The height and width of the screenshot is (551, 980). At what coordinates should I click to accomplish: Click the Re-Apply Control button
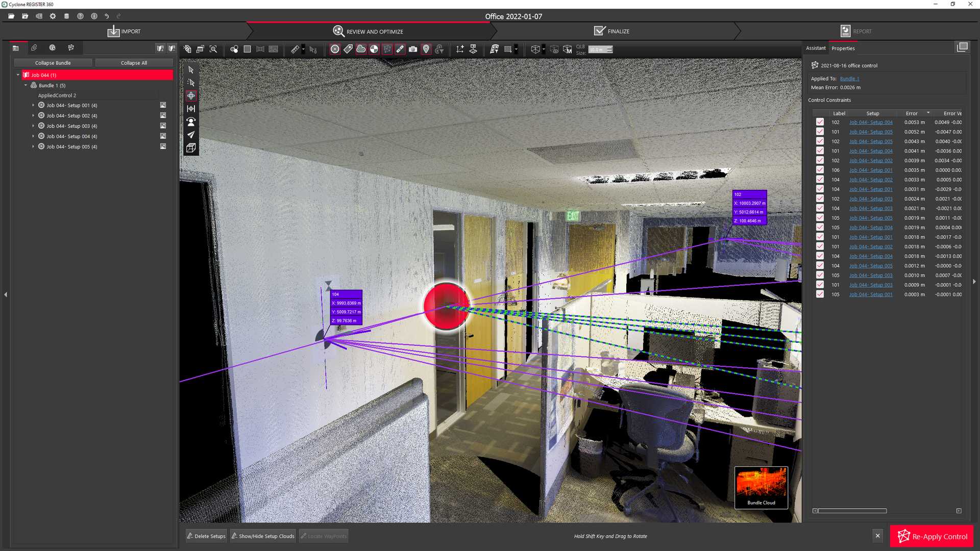click(x=932, y=536)
